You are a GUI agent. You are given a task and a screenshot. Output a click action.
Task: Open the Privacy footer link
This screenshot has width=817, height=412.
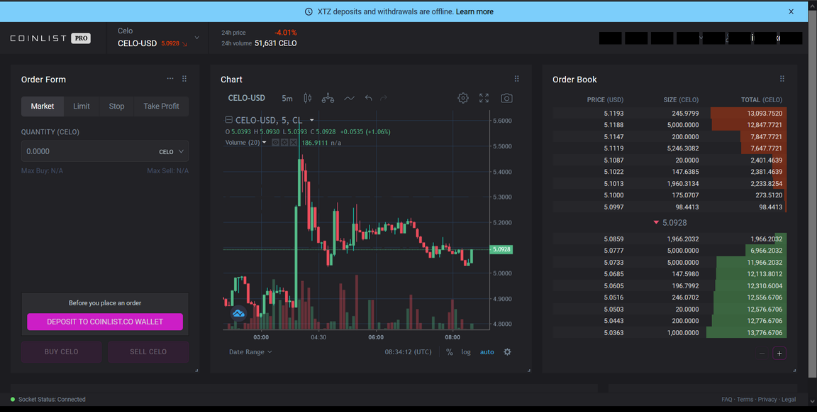coord(767,399)
